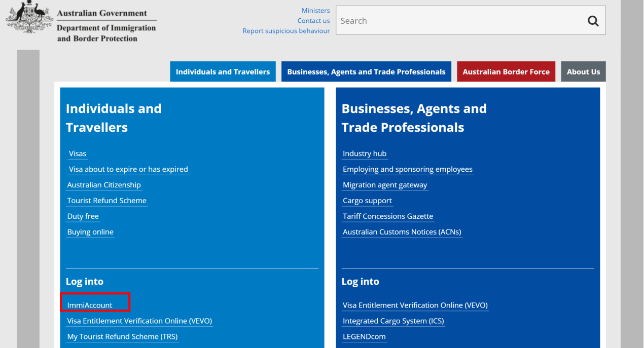Click Businesses, Agents and Trade Professionals panel heading
This screenshot has width=644, height=348.
pos(414,118)
